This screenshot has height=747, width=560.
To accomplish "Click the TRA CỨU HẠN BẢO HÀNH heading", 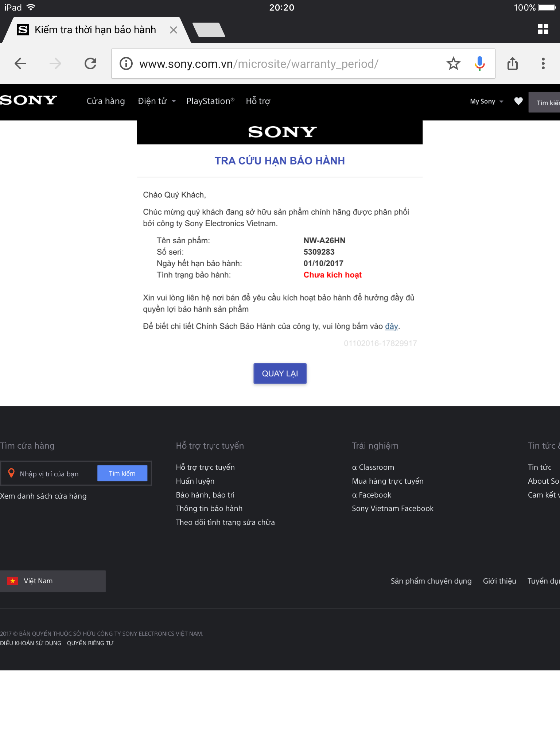I will pyautogui.click(x=280, y=160).
